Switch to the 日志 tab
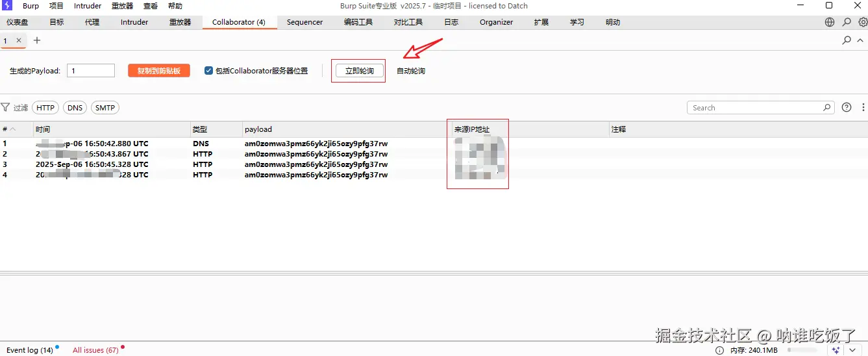This screenshot has width=868, height=356. tap(451, 22)
